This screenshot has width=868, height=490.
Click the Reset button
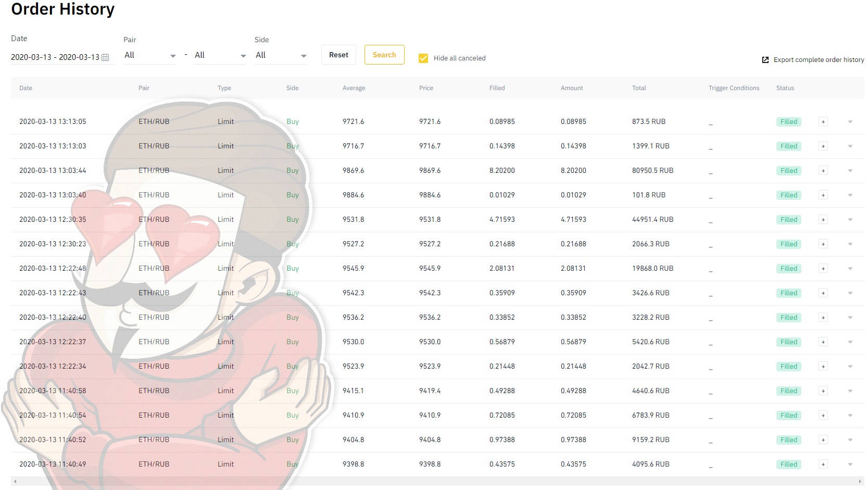pyautogui.click(x=338, y=55)
